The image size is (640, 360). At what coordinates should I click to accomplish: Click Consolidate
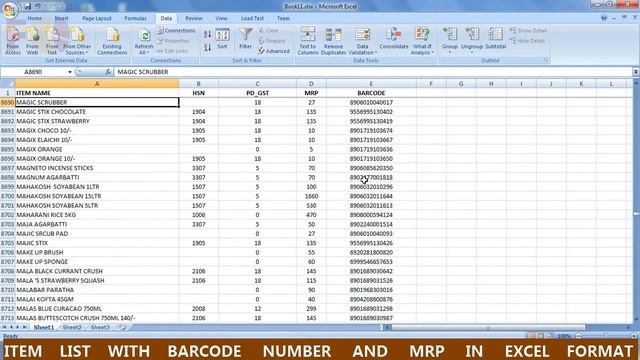pos(393,39)
